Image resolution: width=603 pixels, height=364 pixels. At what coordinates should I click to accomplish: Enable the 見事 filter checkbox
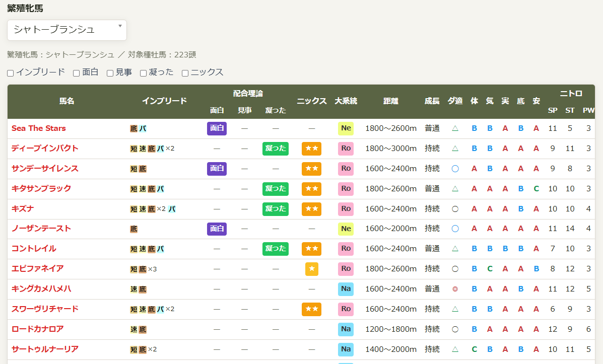(110, 73)
